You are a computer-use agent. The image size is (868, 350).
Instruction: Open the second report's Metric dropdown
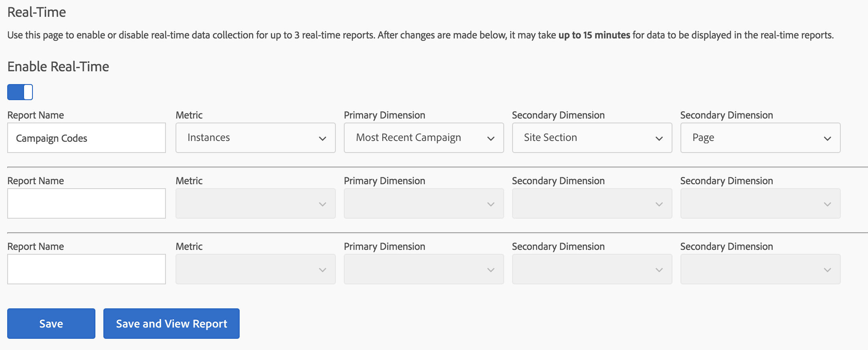pos(256,203)
